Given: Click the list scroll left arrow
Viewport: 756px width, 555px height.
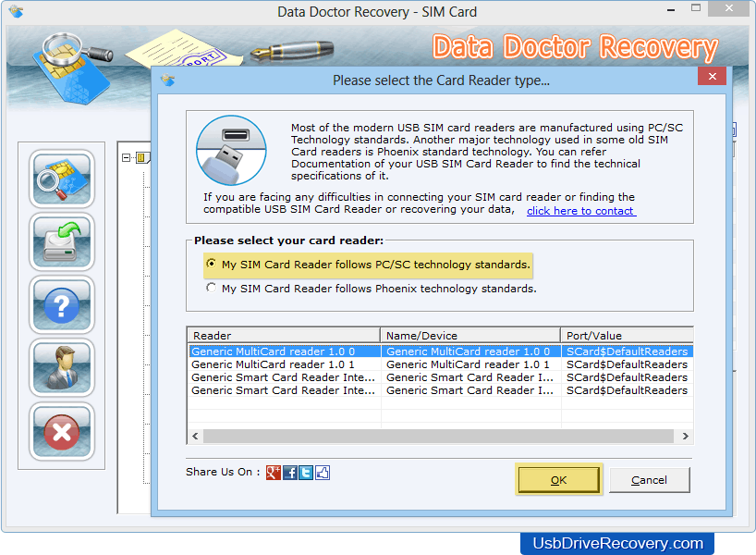Looking at the screenshot, I should click(195, 437).
